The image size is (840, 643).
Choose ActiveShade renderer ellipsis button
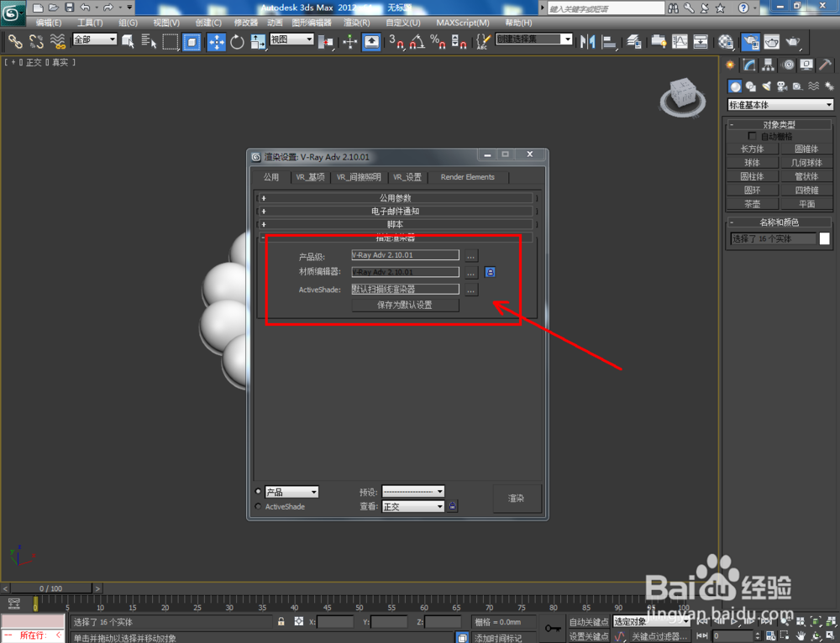470,290
